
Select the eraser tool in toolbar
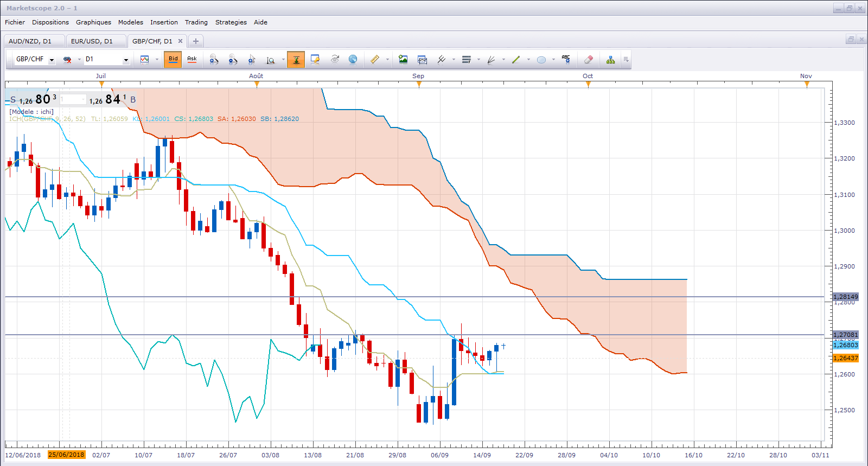tap(588, 60)
